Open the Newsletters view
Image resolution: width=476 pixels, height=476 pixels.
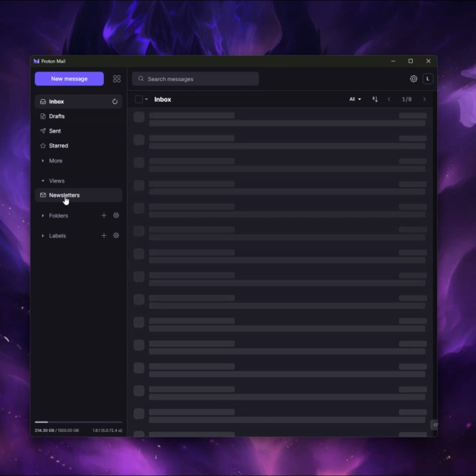(78, 195)
